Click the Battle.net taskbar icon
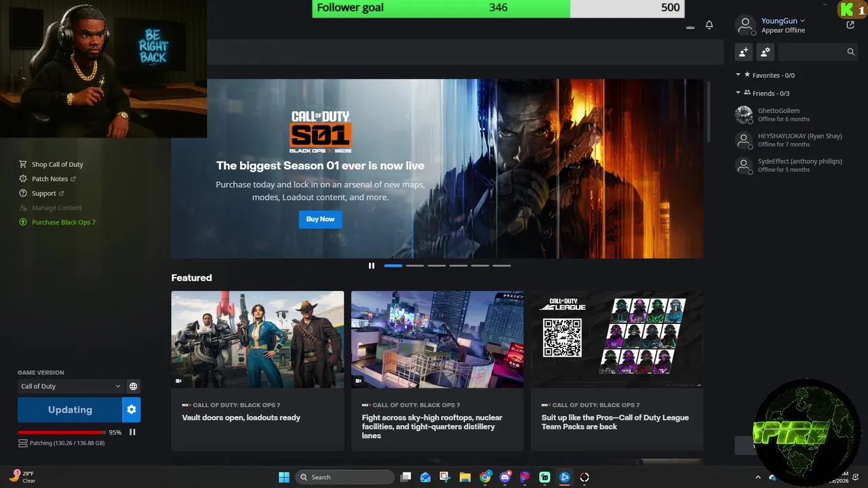The width and height of the screenshot is (868, 488). tap(564, 477)
